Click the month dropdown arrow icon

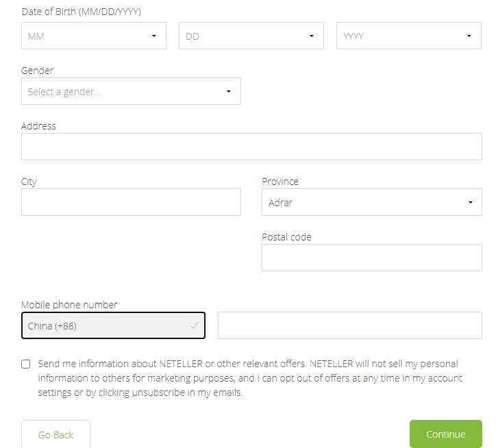(x=154, y=36)
